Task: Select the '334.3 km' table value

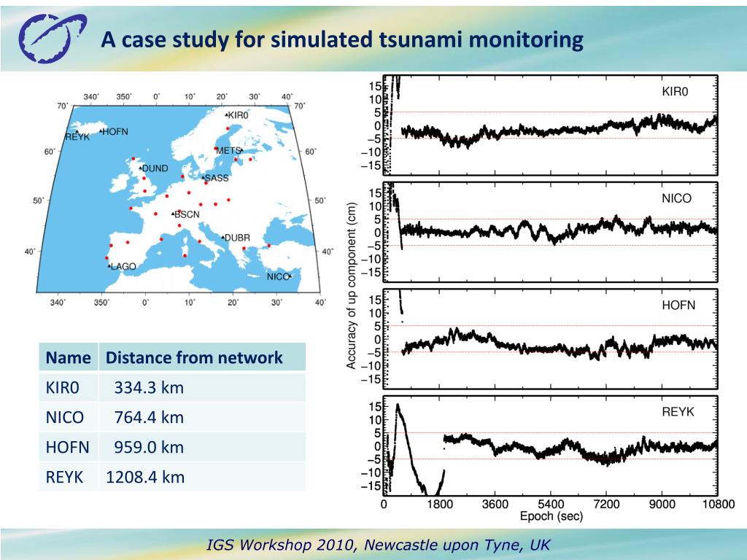Action: pos(149,388)
